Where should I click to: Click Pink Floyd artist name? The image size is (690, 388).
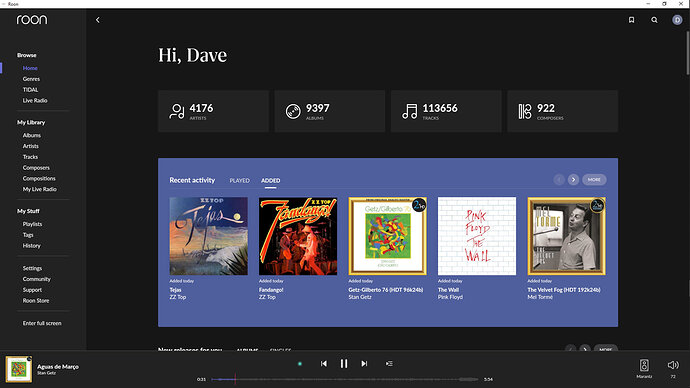pos(450,297)
